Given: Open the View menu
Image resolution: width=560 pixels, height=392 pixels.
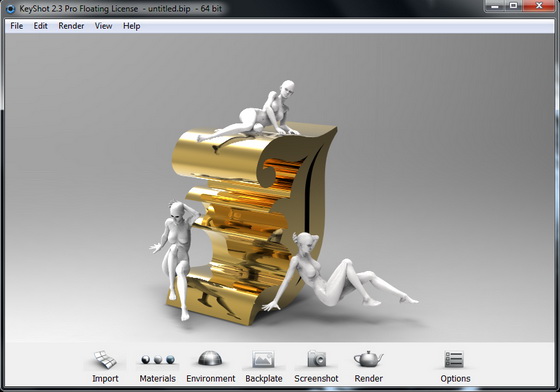Looking at the screenshot, I should pos(103,26).
